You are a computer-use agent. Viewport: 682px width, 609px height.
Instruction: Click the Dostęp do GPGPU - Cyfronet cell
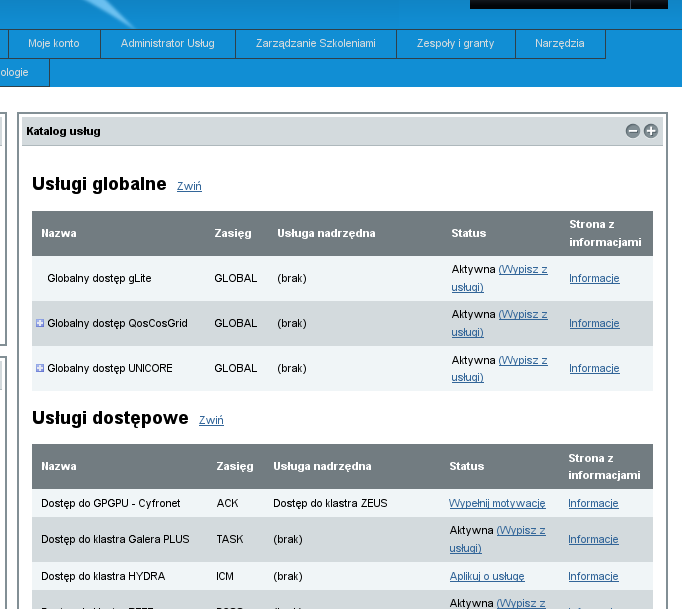[x=110, y=503]
